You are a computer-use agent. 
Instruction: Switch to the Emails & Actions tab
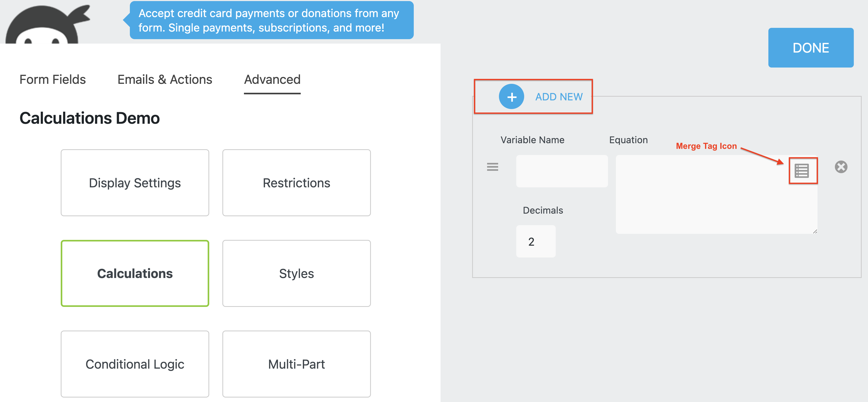click(165, 79)
